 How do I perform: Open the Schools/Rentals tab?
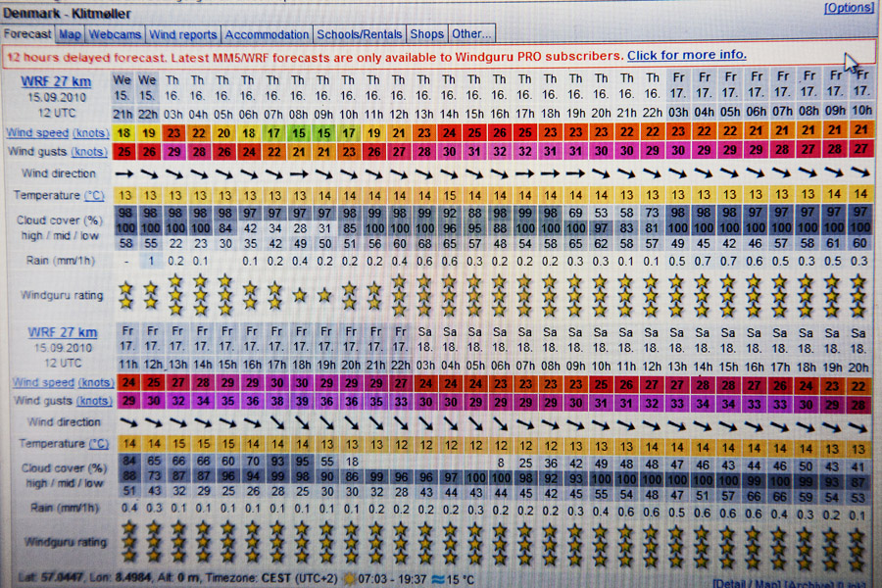point(359,34)
